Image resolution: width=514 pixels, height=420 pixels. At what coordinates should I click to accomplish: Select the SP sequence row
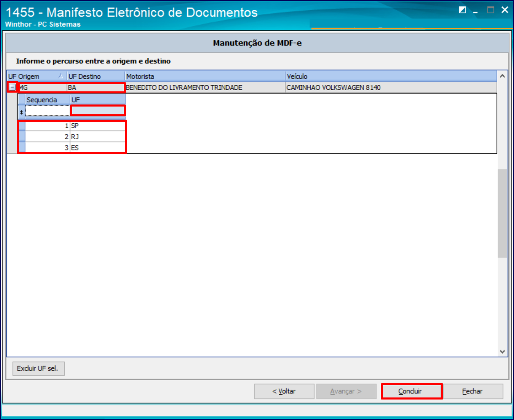point(72,126)
